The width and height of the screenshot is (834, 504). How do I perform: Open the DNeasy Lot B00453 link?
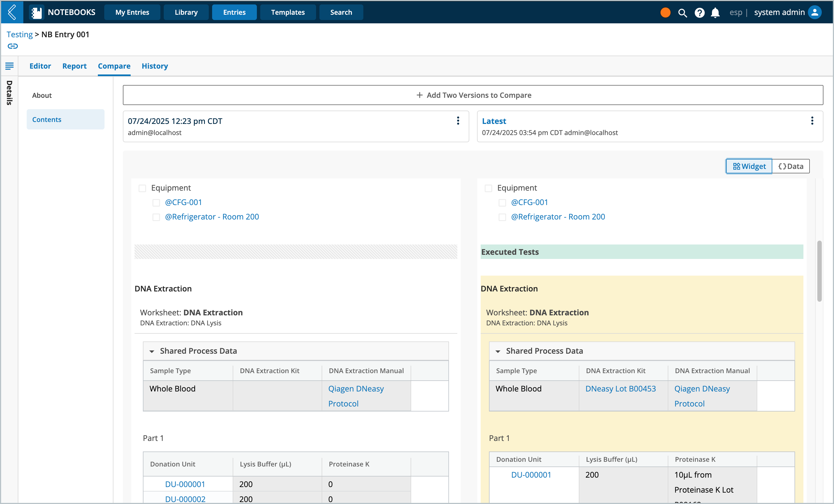click(x=620, y=389)
